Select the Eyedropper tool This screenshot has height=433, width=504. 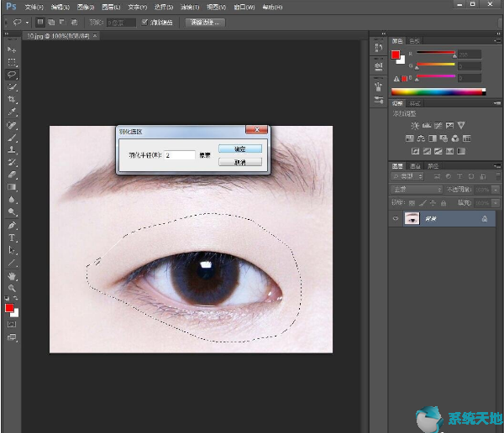point(12,111)
